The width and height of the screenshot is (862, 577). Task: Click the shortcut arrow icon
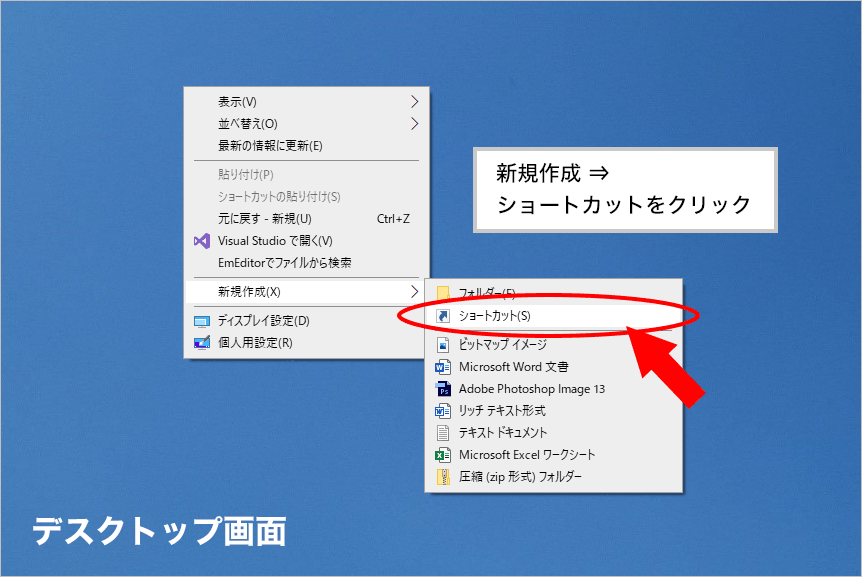443,316
